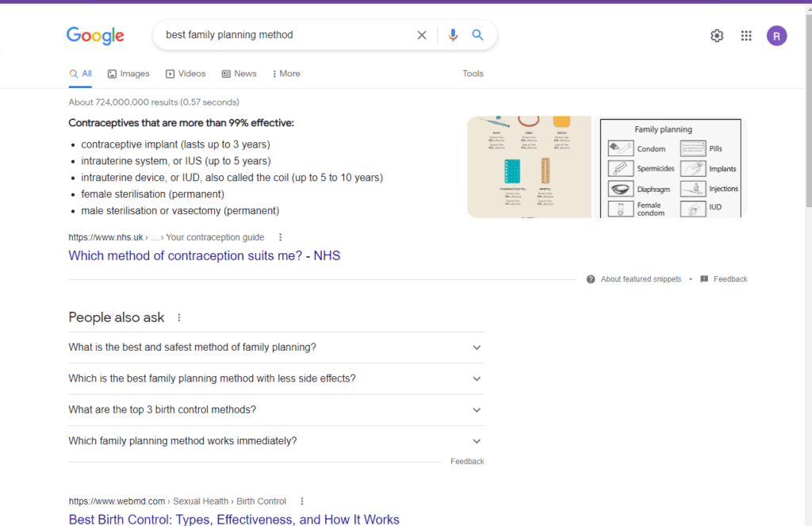Expand "What are the top 3 birth control methods?"
The height and width of the screenshot is (526, 812).
(477, 410)
